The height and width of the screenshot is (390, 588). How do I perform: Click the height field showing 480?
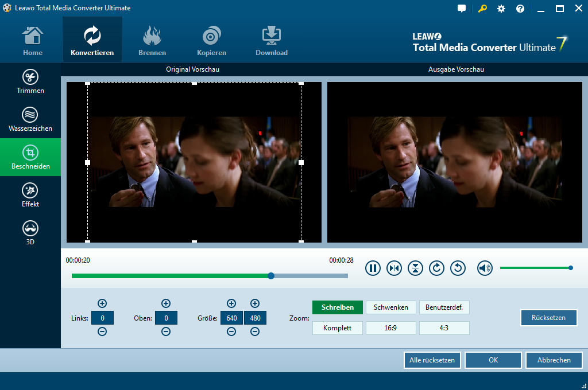pyautogui.click(x=256, y=318)
